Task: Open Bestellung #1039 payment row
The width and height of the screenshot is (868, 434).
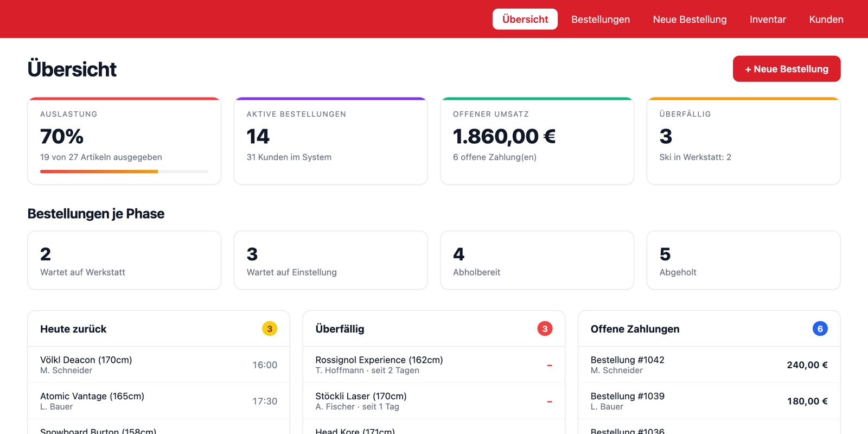Action: (709, 401)
